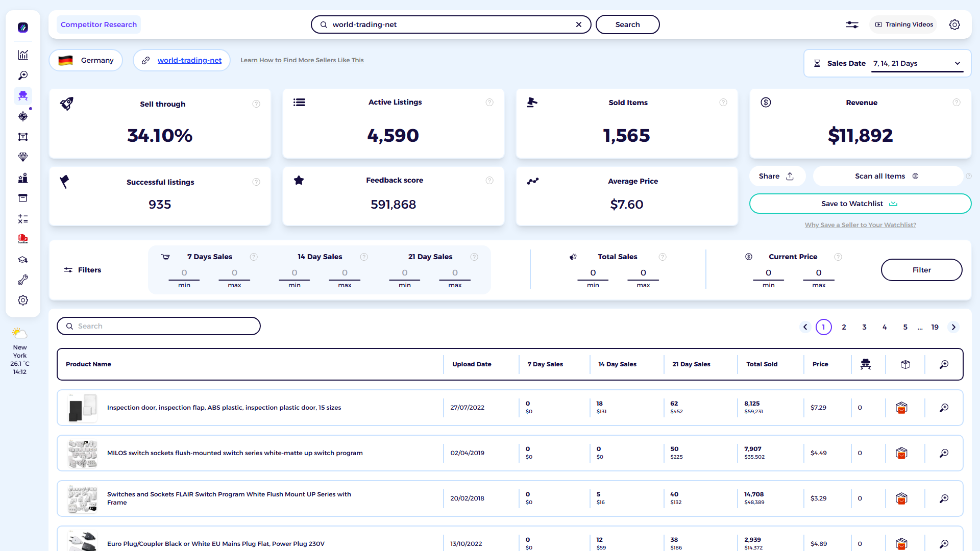Open Learn How to Find More Sellers link
This screenshot has width=980, height=551.
click(302, 60)
